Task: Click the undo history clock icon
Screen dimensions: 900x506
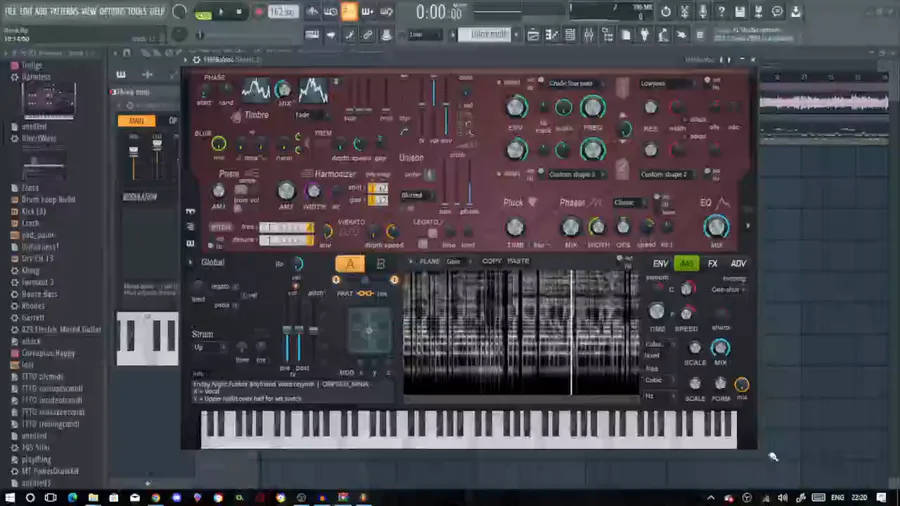Action: [665, 11]
